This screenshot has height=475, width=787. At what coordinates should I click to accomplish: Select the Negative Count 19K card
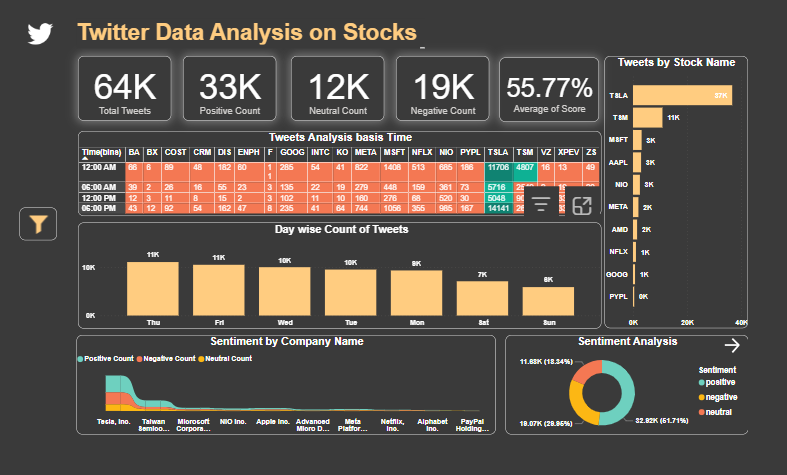[x=442, y=90]
